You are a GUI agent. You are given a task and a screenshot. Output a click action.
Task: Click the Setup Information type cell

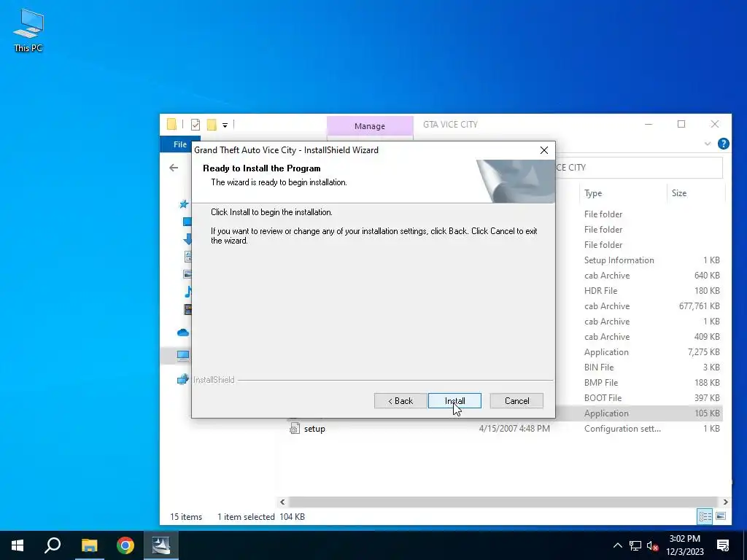(619, 260)
